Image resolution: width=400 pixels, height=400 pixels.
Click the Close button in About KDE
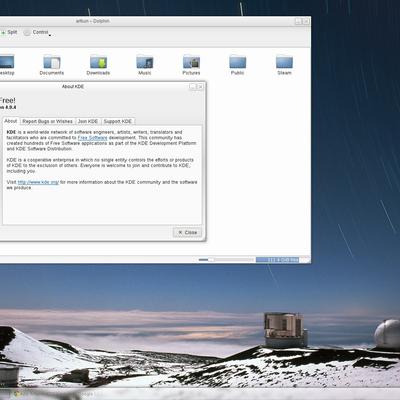pos(187,232)
